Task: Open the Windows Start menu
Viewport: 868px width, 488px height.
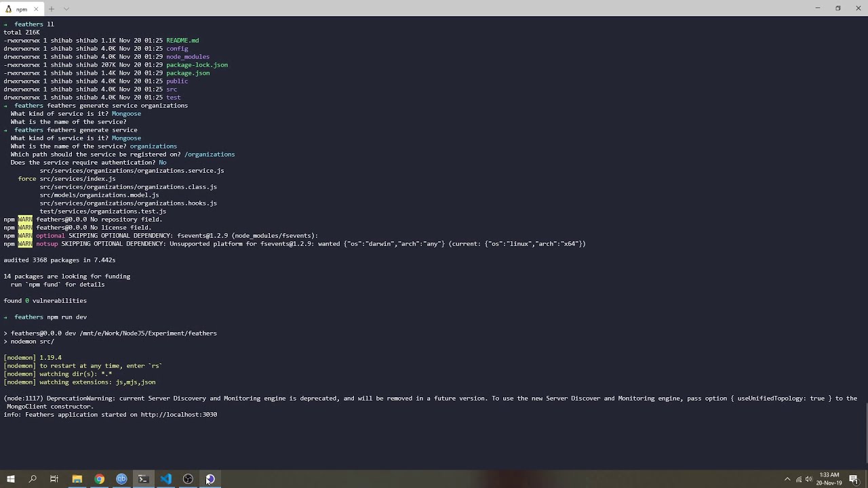Action: point(10,479)
